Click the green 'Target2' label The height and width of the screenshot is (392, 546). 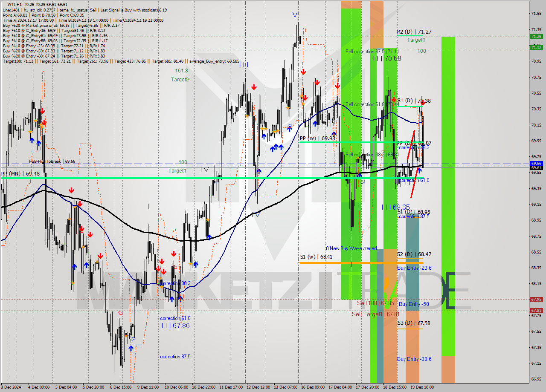pyautogui.click(x=180, y=79)
